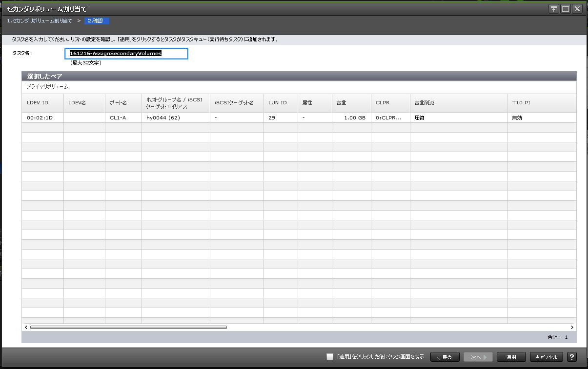588x369 pixels.
Task: Click the タスク名 input field
Action: point(126,54)
